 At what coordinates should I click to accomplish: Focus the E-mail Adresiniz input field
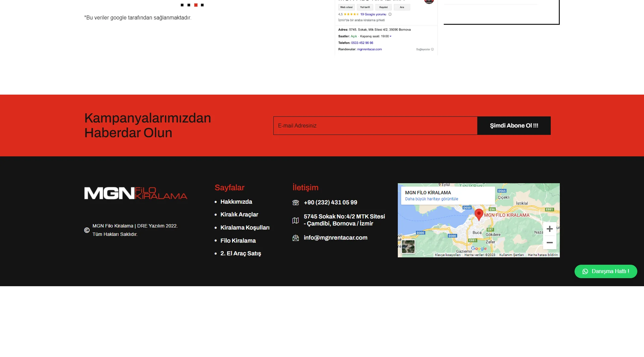pyautogui.click(x=375, y=125)
